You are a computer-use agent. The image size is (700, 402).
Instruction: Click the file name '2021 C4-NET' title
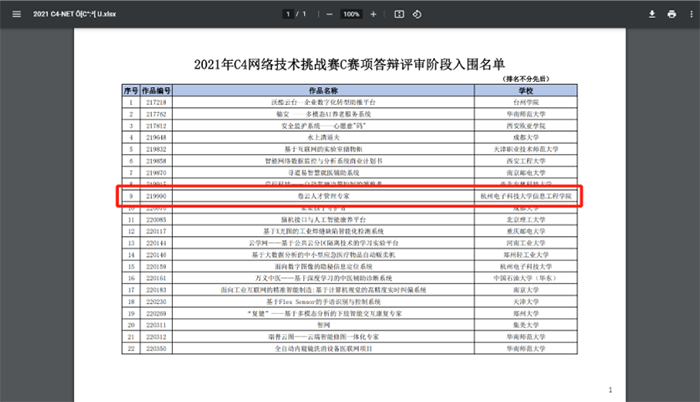coord(75,14)
